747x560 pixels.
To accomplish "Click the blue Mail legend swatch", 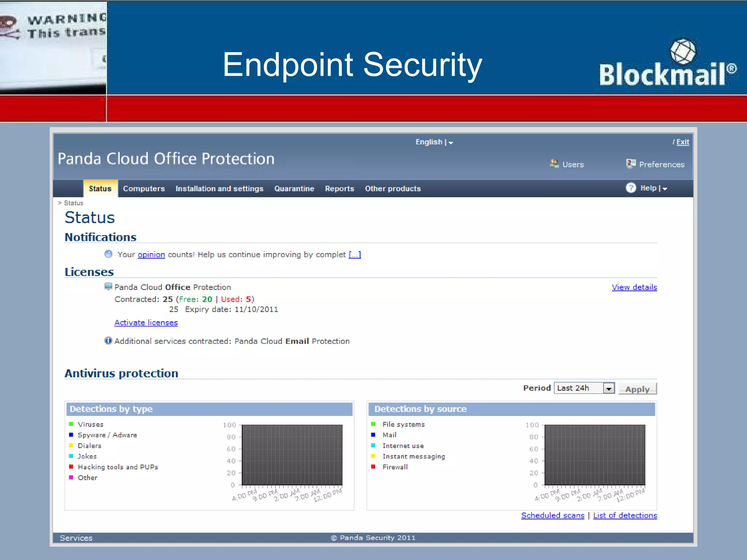I will point(373,435).
